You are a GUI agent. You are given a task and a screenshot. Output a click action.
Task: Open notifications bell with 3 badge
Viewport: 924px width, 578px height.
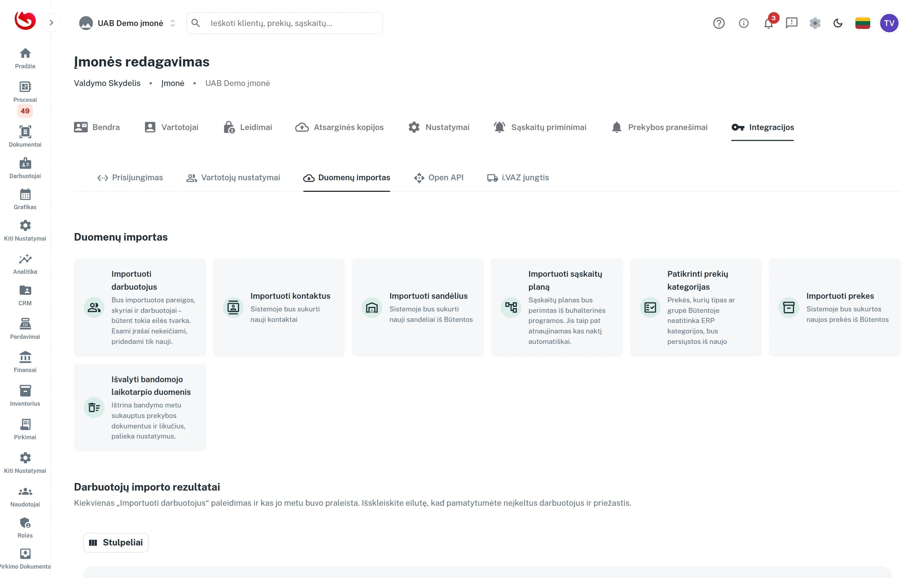click(768, 22)
